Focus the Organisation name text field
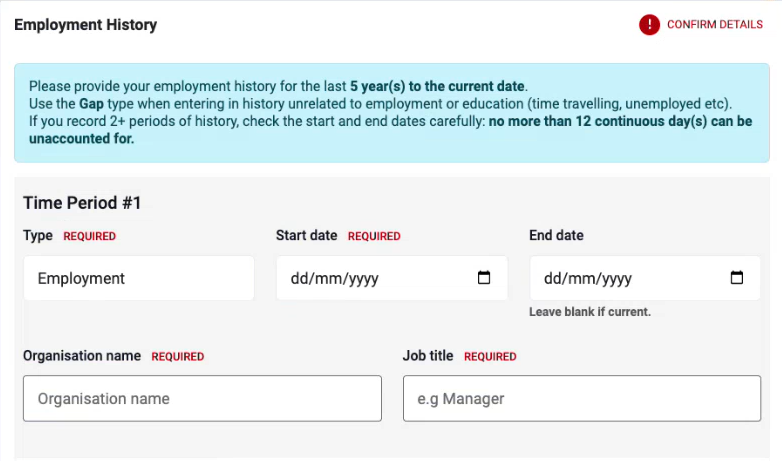 pyautogui.click(x=202, y=398)
